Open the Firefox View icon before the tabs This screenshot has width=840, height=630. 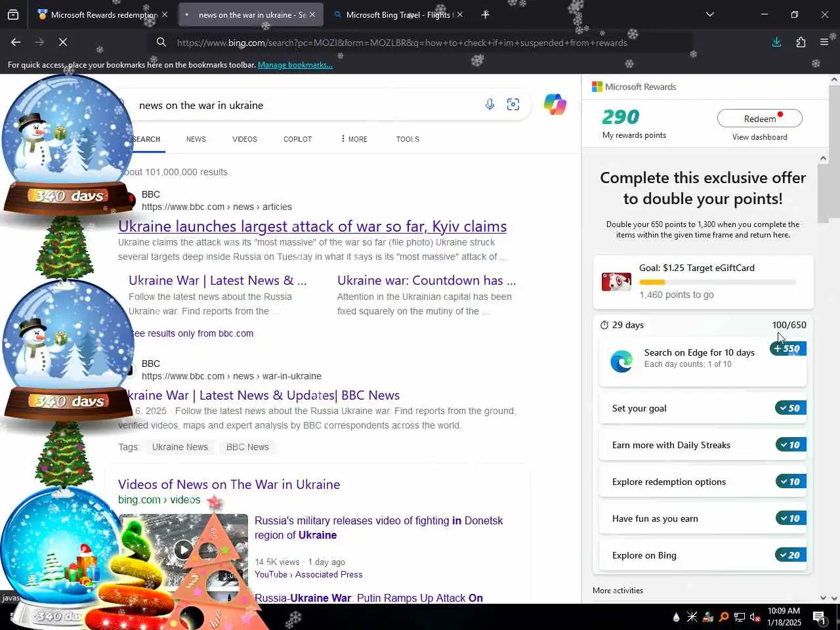pos(13,14)
